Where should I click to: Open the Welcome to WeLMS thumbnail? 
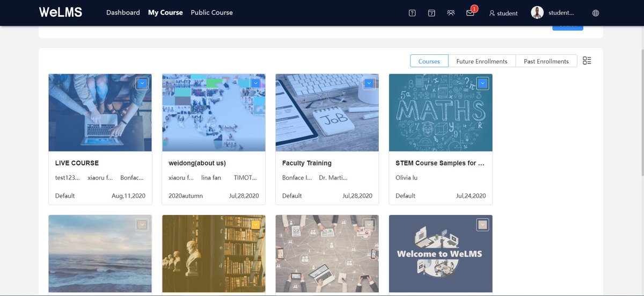pos(441,254)
